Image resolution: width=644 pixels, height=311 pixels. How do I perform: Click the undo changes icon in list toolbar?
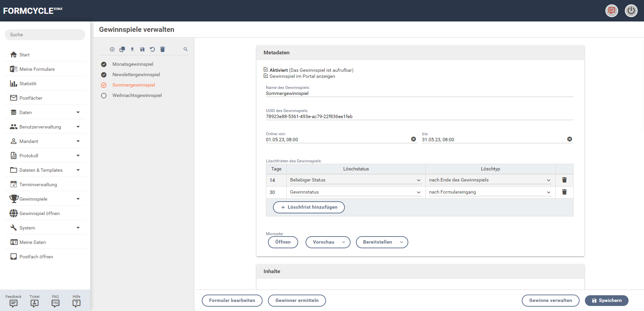[152, 49]
